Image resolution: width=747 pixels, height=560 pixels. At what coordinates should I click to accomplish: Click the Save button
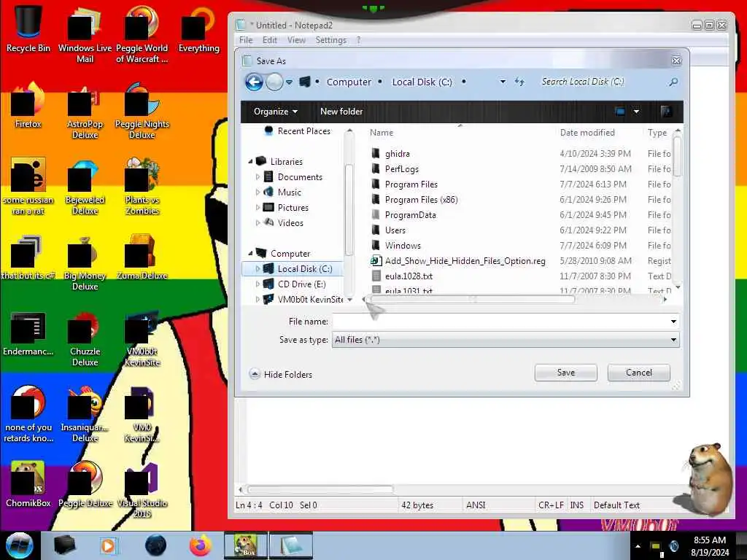566,373
